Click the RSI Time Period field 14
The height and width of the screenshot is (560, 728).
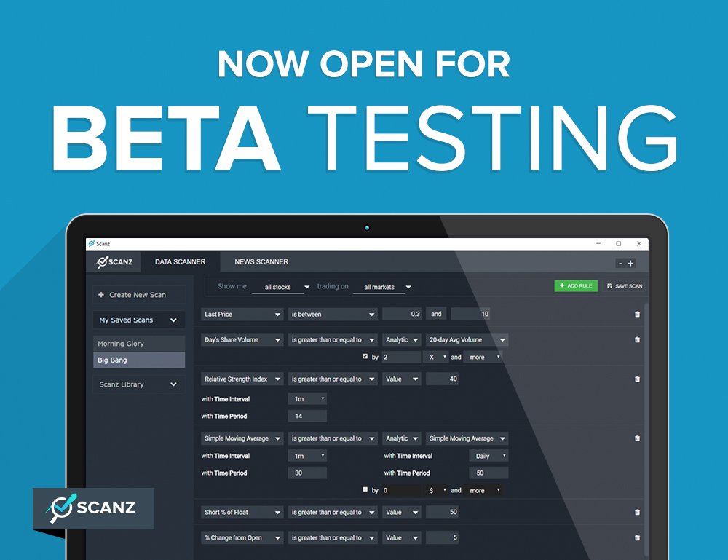(x=307, y=416)
